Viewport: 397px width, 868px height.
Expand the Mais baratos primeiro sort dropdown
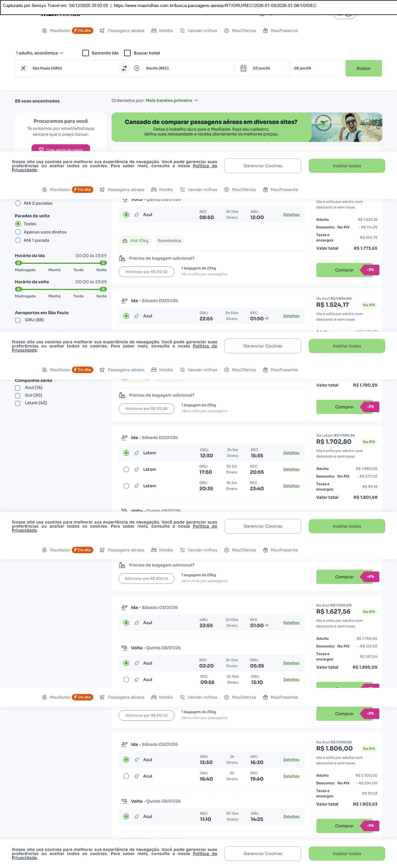coord(171,100)
